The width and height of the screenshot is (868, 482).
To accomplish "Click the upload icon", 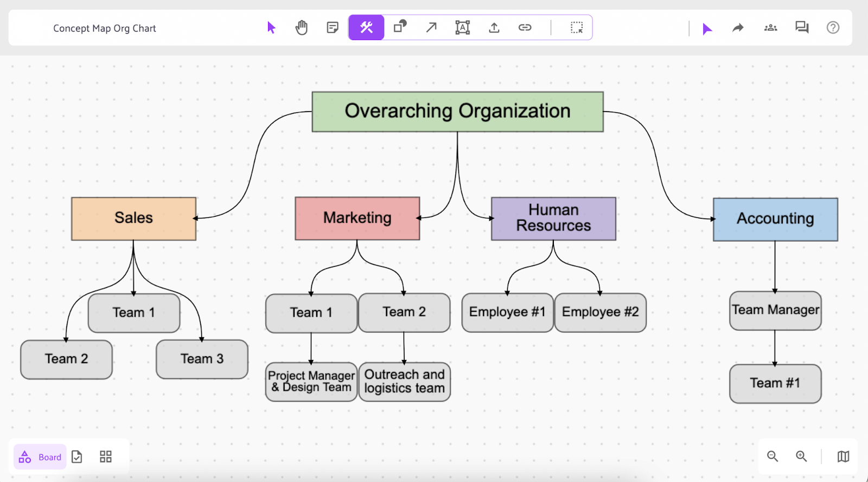I will pyautogui.click(x=494, y=28).
